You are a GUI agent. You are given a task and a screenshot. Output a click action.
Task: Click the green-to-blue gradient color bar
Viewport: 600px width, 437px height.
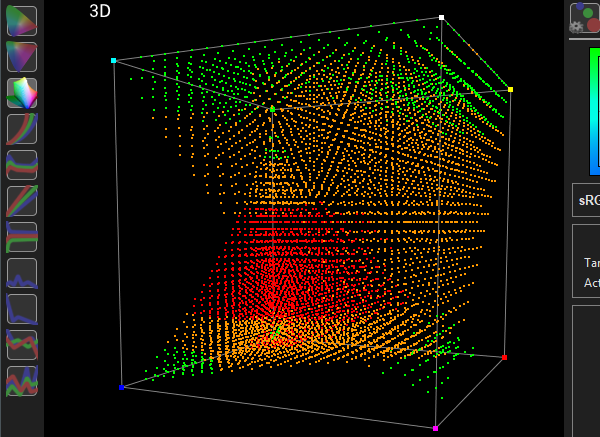click(594, 110)
